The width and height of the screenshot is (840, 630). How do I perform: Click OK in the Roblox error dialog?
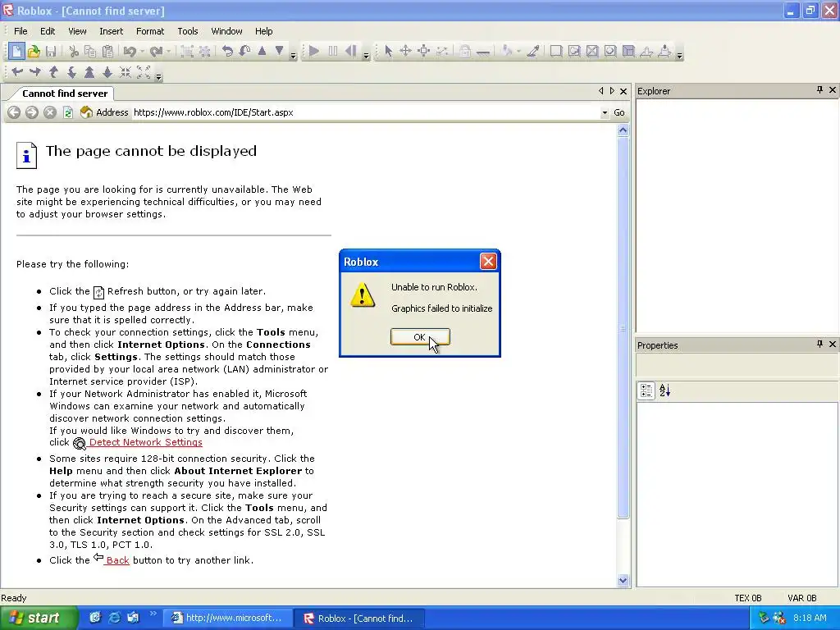pos(420,337)
